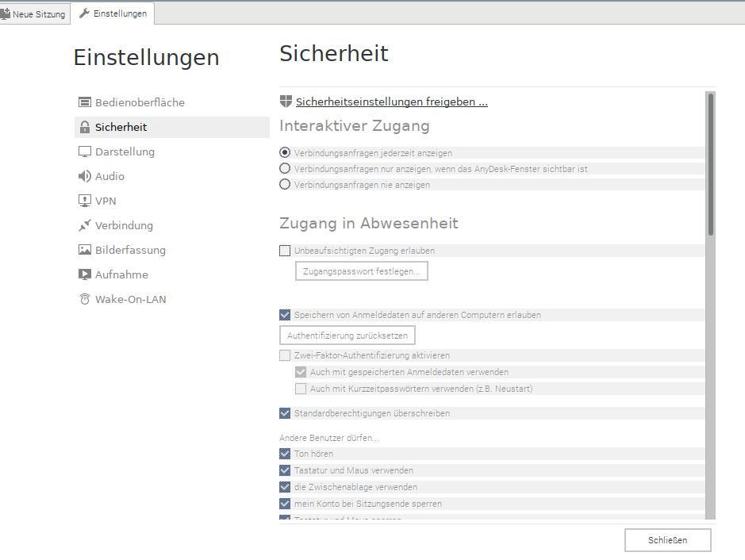Disable the Ton hören checkbox
The width and height of the screenshot is (745, 560).
click(285, 453)
